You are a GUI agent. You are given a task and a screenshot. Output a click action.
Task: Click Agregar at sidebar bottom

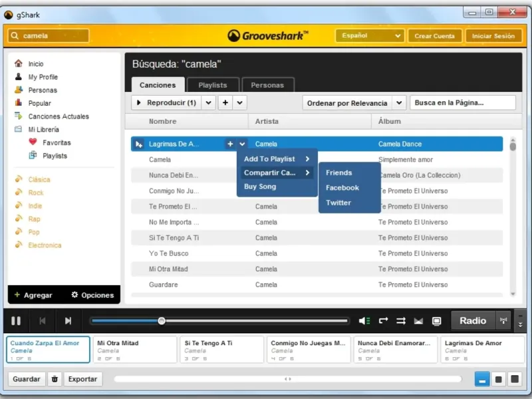tap(33, 295)
